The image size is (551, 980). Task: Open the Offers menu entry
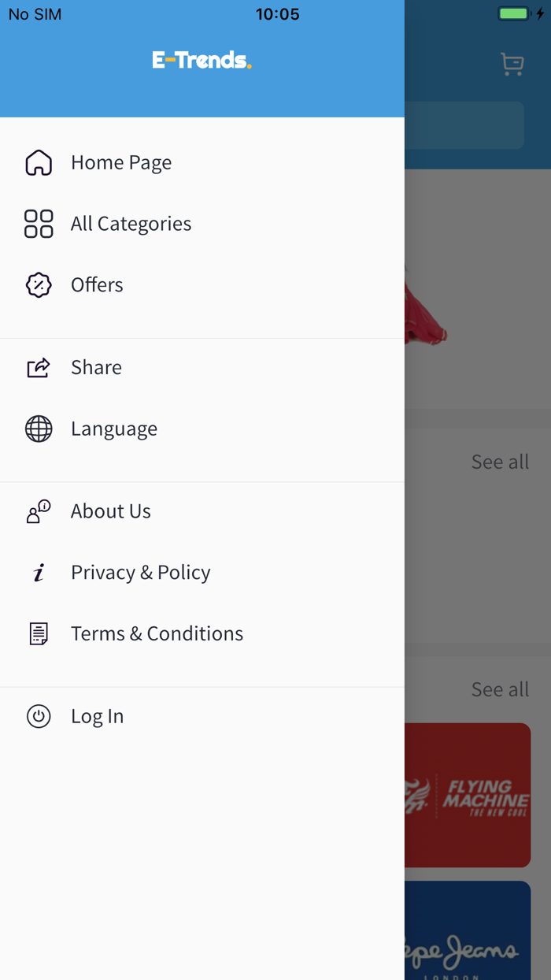click(x=97, y=284)
